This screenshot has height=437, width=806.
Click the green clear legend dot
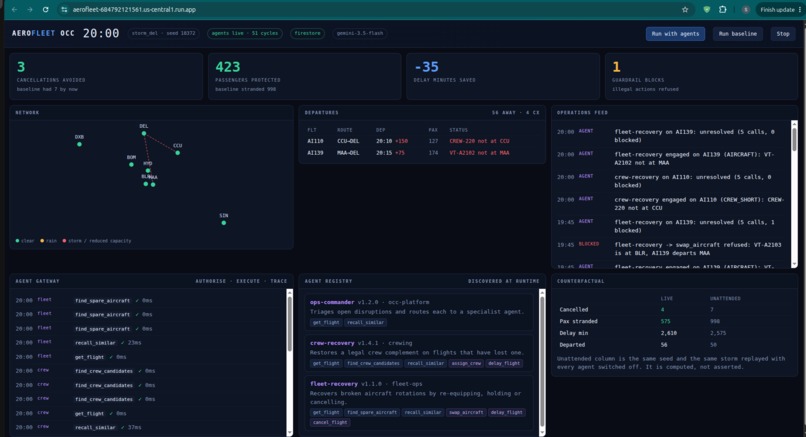17,241
